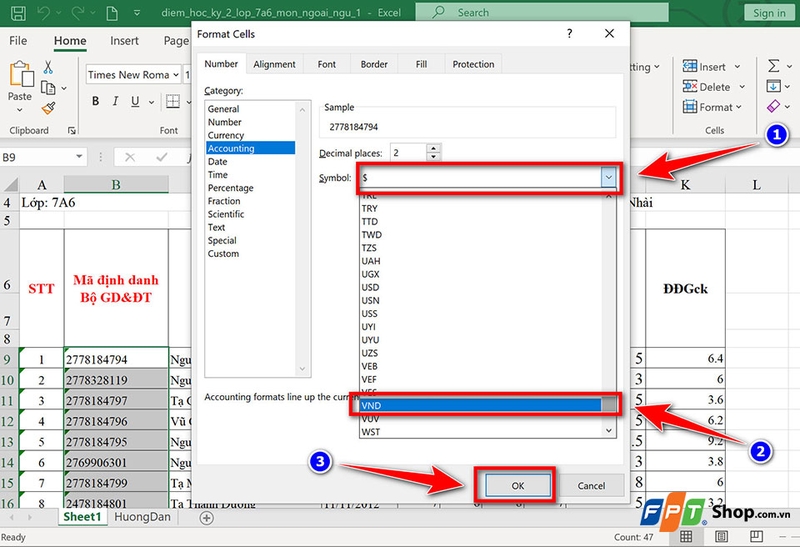Select VND in symbol list
Viewport: 800px width, 547px height.
tap(481, 405)
